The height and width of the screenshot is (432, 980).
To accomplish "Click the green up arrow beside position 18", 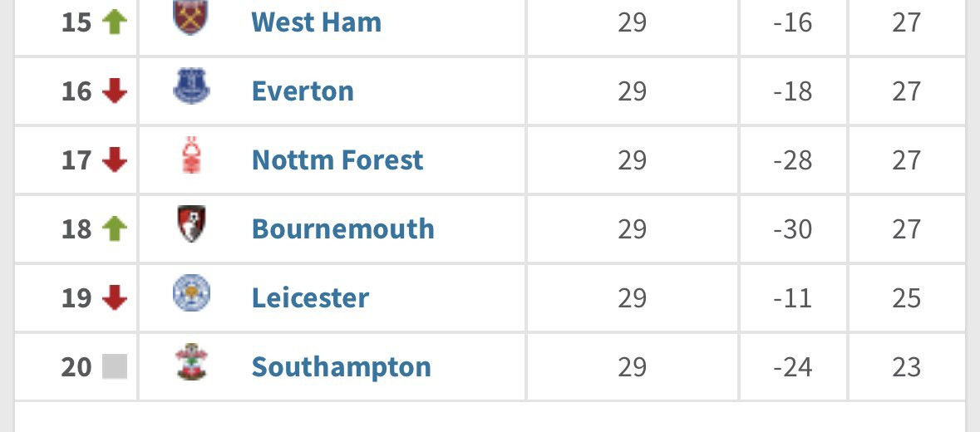I will pos(115,228).
